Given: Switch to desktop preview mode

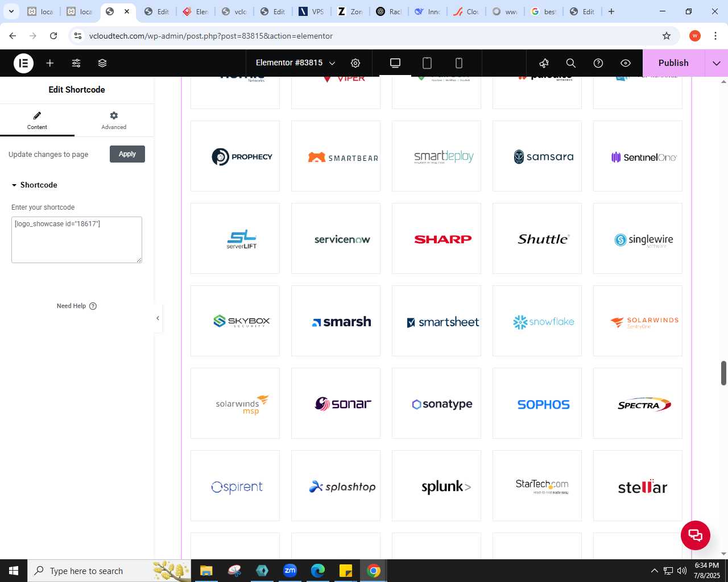Looking at the screenshot, I should click(x=395, y=63).
